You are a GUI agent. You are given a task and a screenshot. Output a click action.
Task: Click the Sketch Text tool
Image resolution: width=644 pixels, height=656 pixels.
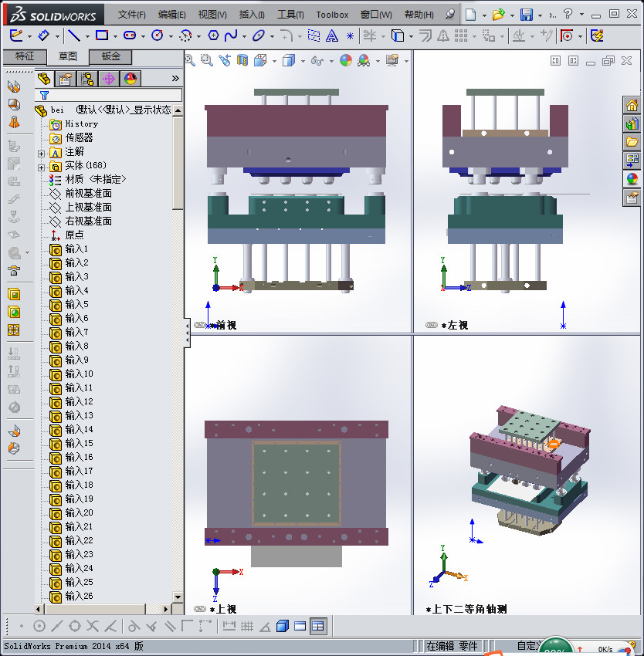click(x=331, y=36)
